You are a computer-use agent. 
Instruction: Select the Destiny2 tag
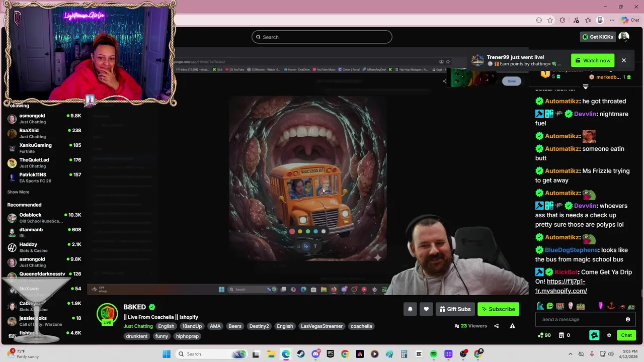[x=259, y=326]
